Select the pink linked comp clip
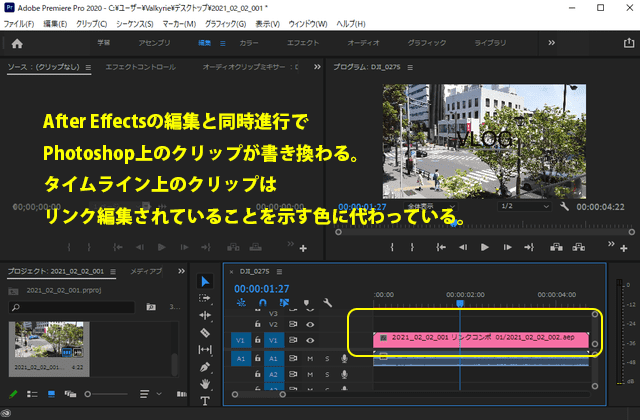Viewport: 640px width, 420px height. pos(481,340)
